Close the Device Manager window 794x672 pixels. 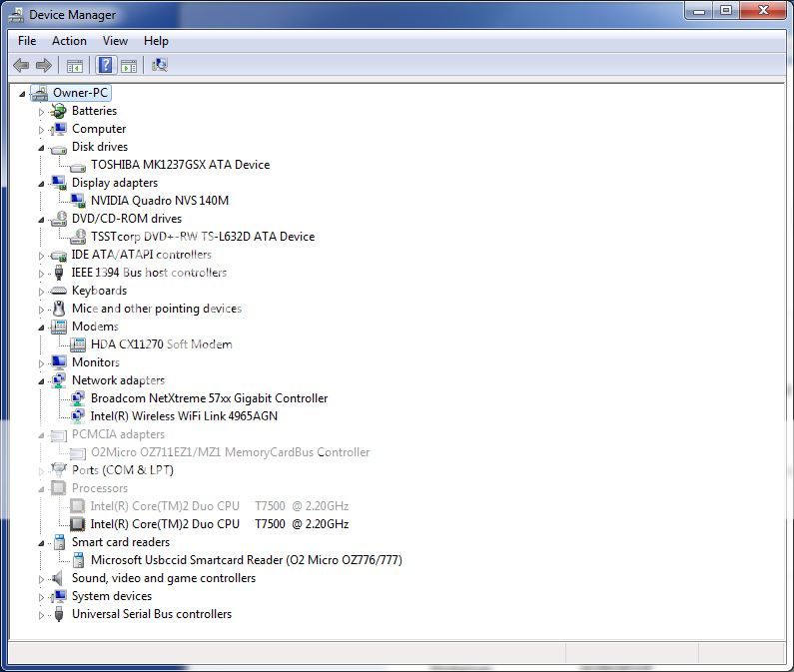coord(764,10)
